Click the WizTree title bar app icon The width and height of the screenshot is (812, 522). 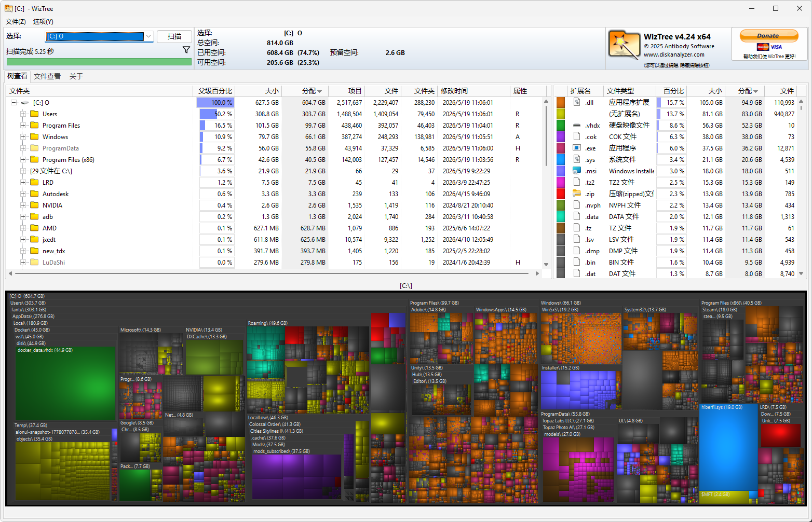click(9, 8)
